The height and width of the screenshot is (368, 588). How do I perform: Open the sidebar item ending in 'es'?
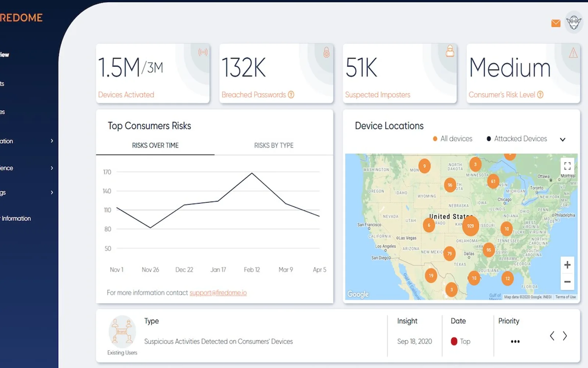pyautogui.click(x=3, y=112)
